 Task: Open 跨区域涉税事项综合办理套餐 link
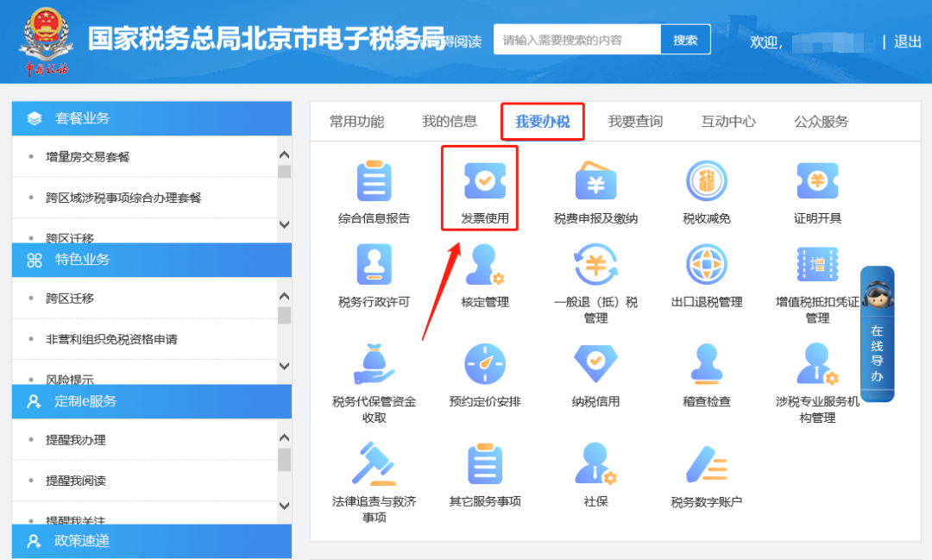(123, 198)
